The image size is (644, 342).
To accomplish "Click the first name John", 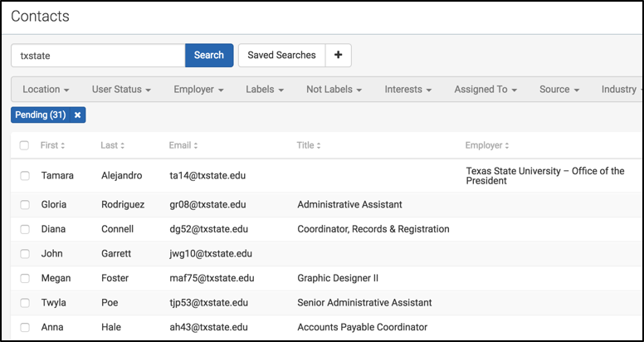I will (x=51, y=254).
